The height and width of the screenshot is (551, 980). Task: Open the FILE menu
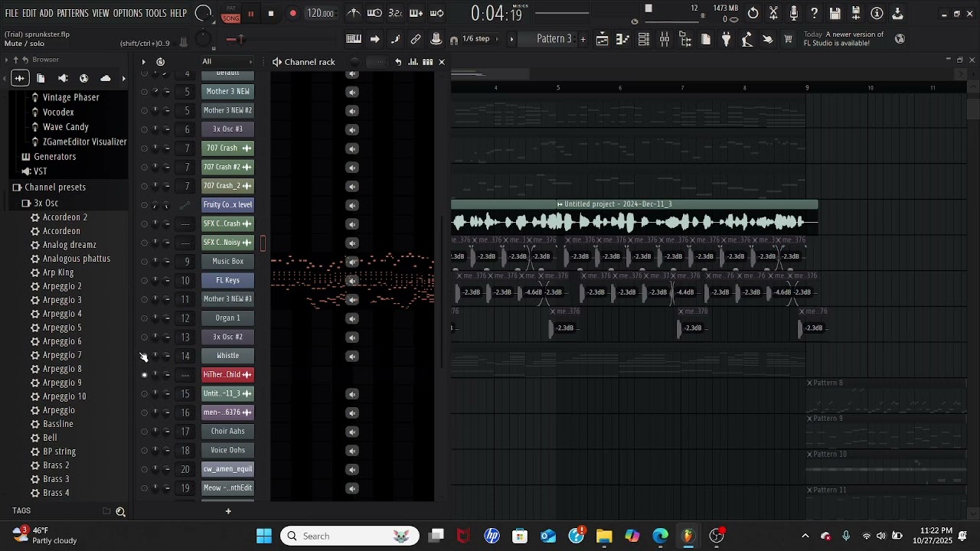tap(11, 14)
